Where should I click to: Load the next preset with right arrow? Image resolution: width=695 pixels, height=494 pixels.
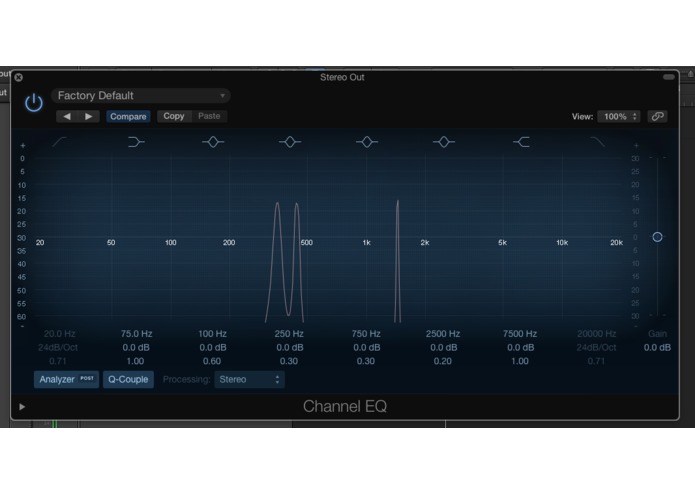(89, 117)
